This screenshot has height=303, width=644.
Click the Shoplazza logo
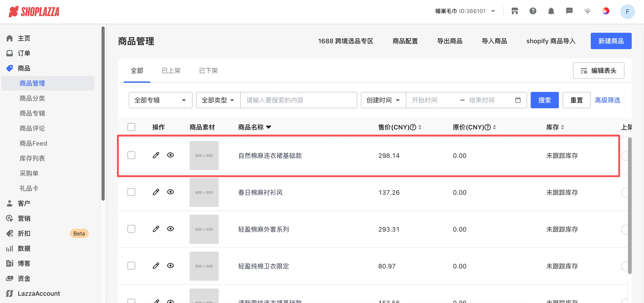[34, 12]
